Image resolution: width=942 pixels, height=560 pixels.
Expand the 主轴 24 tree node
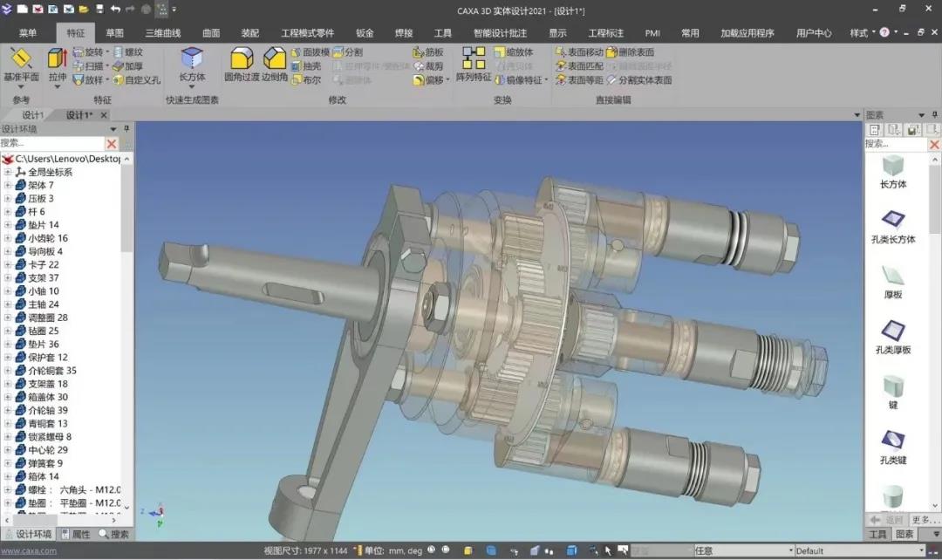pyautogui.click(x=8, y=304)
